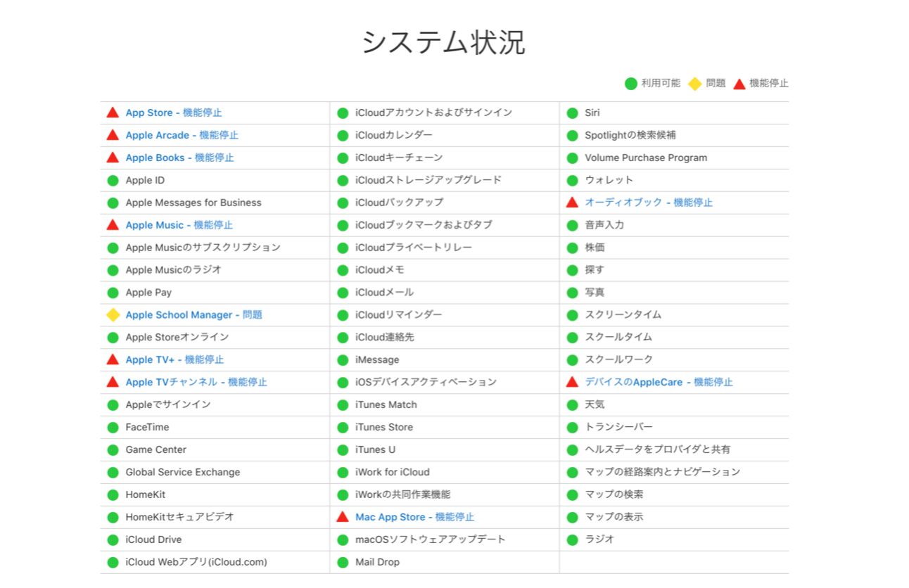The height and width of the screenshot is (588, 909).
Task: Select the トランシーバー entry
Action: [619, 427]
